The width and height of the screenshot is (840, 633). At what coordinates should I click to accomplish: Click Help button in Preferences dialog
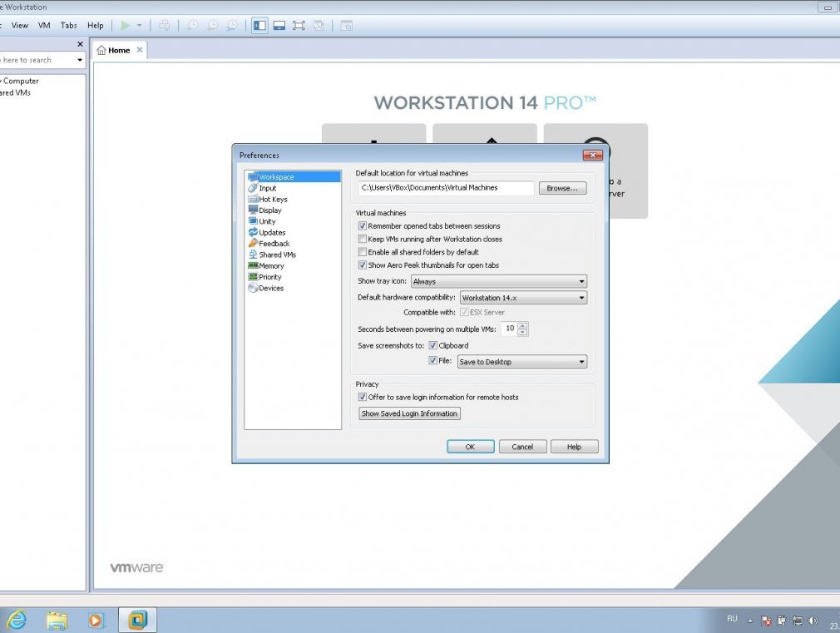575,447
